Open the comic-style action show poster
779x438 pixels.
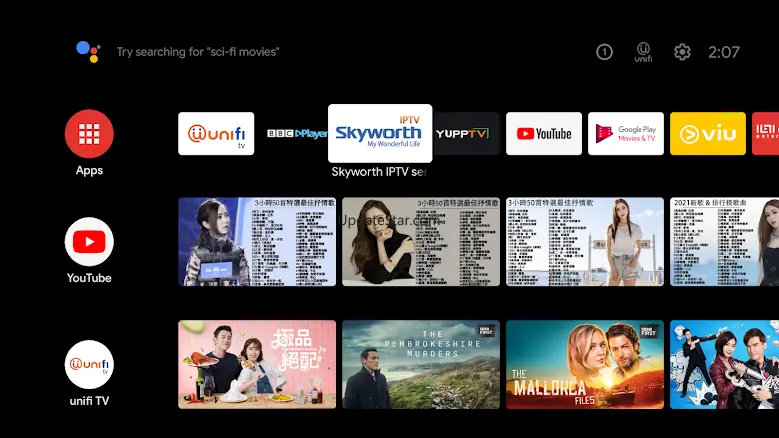click(x=724, y=365)
